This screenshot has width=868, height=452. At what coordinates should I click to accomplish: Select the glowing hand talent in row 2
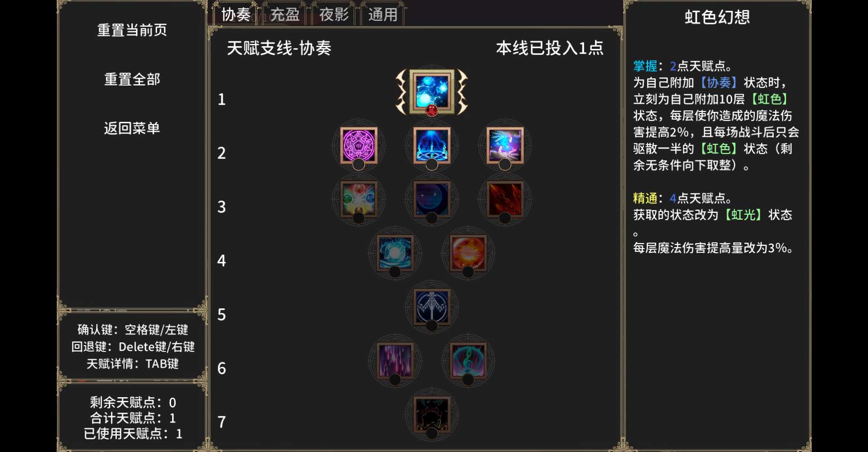(x=505, y=145)
